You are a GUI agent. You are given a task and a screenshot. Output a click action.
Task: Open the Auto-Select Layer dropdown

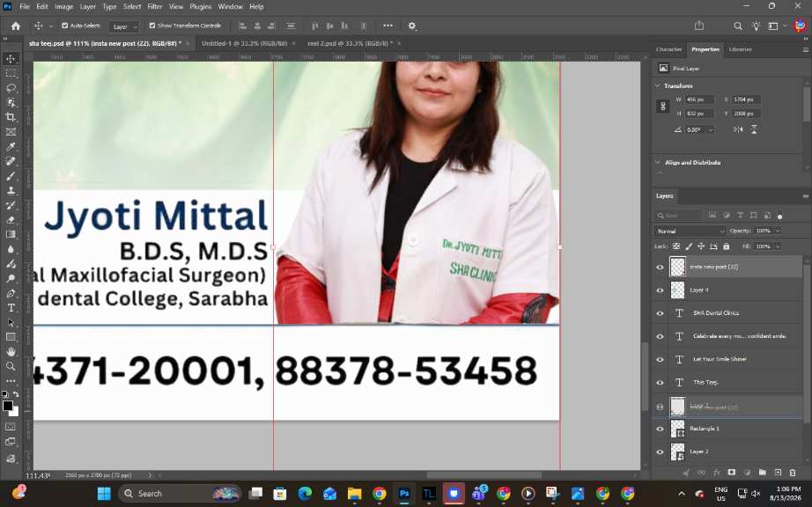pos(124,26)
